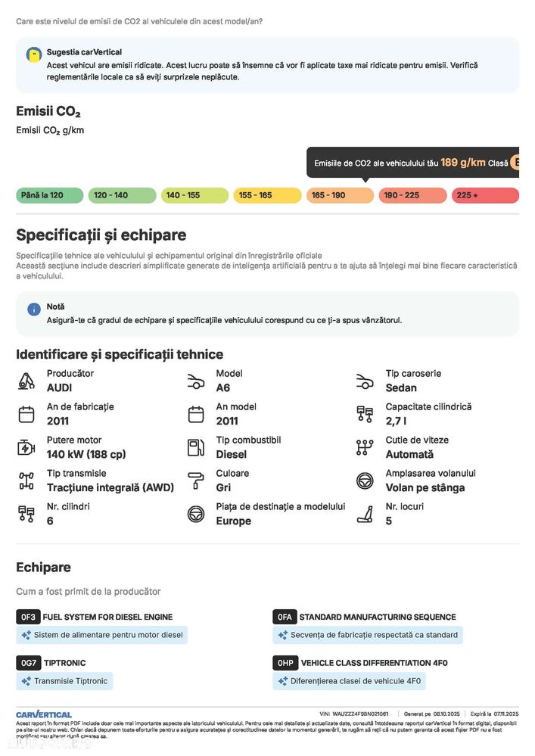535x756 pixels.
Task: Click the carVertical mascot suggestion icon
Action: tap(34, 54)
